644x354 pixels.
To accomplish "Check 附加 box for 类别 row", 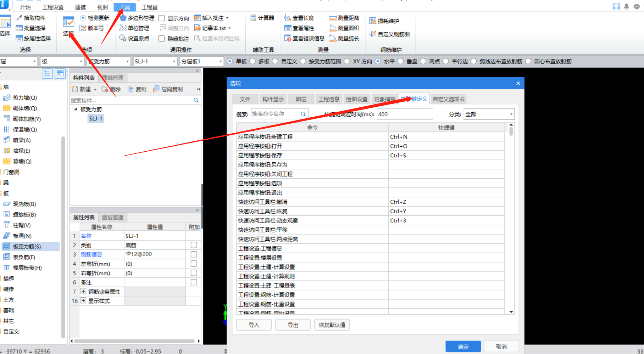I will pyautogui.click(x=194, y=245).
